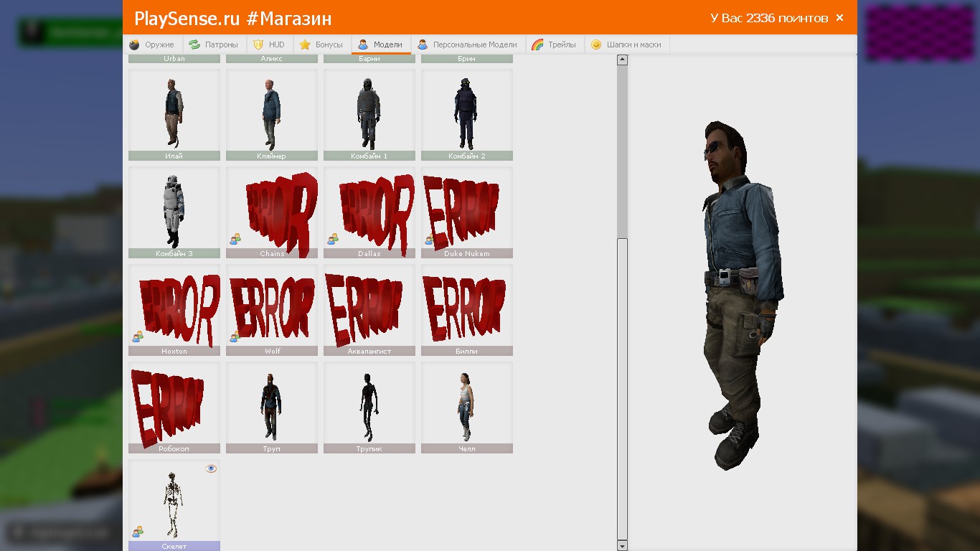Click the Брин label at top row
Screen dimensions: 980x551
(467, 59)
